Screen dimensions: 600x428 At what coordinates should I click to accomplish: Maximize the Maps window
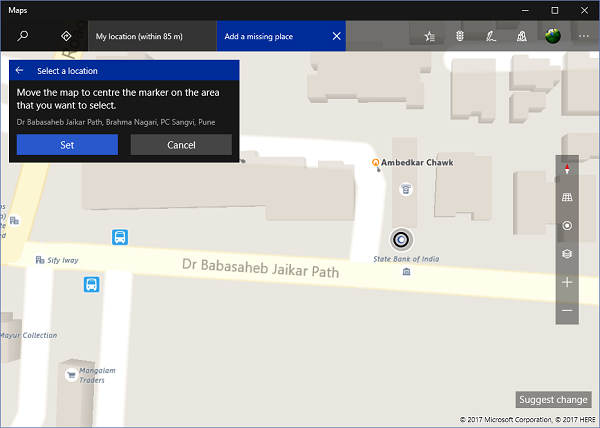click(555, 10)
